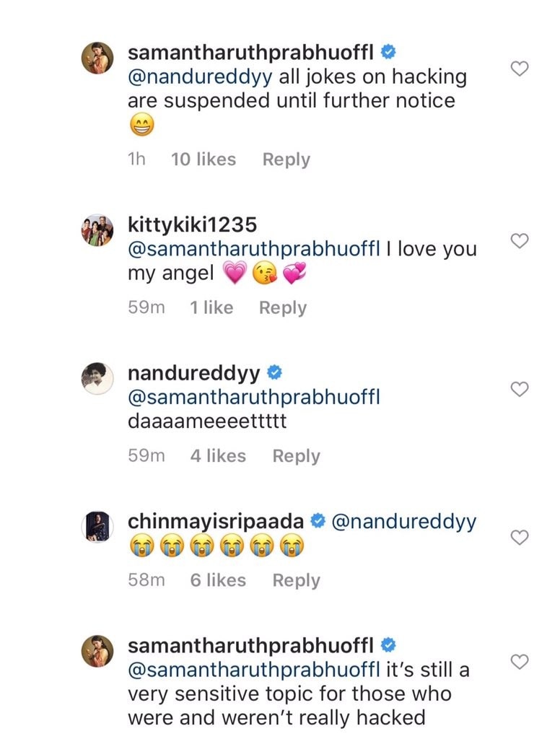Like samantharuthprabhuoffl's hacking jokes comment
This screenshot has width=560, height=739.
pos(520,69)
